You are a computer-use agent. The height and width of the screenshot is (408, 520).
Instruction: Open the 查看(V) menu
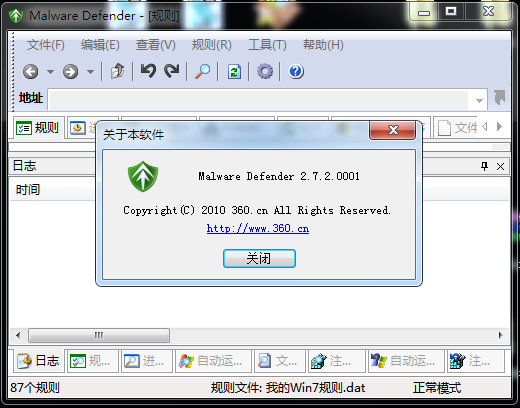(x=155, y=45)
